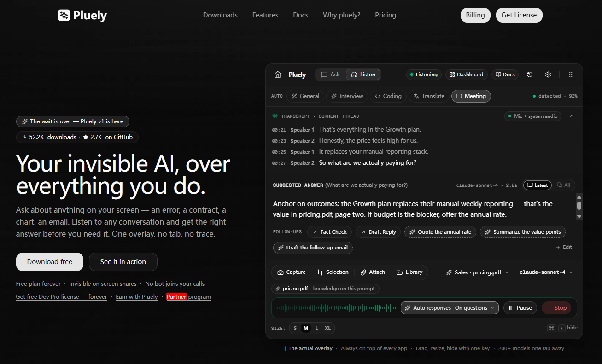Select the Meeting mode tab

471,96
